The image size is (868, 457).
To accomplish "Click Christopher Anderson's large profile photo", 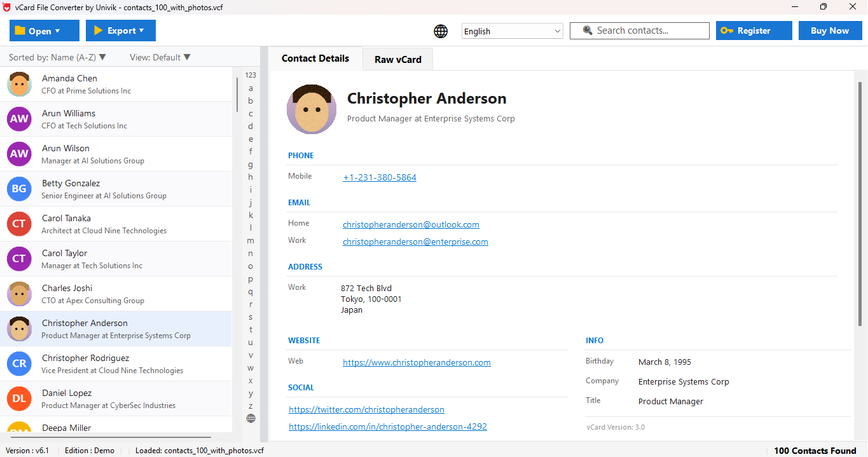I will [311, 109].
